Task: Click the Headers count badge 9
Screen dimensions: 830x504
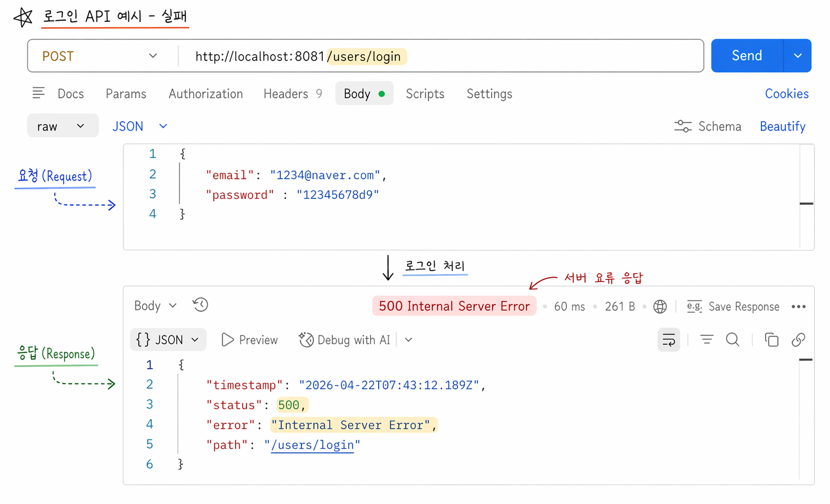Action: (x=319, y=94)
